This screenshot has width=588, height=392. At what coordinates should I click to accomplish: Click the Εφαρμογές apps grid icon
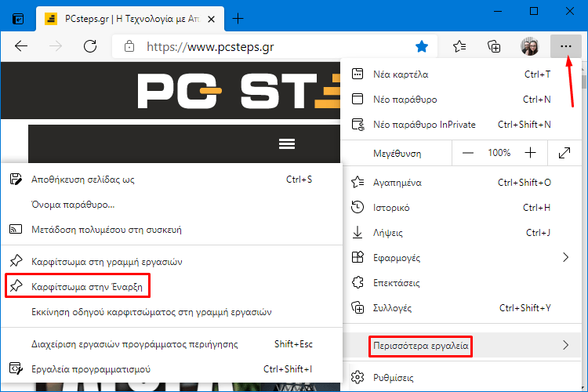pos(358,257)
